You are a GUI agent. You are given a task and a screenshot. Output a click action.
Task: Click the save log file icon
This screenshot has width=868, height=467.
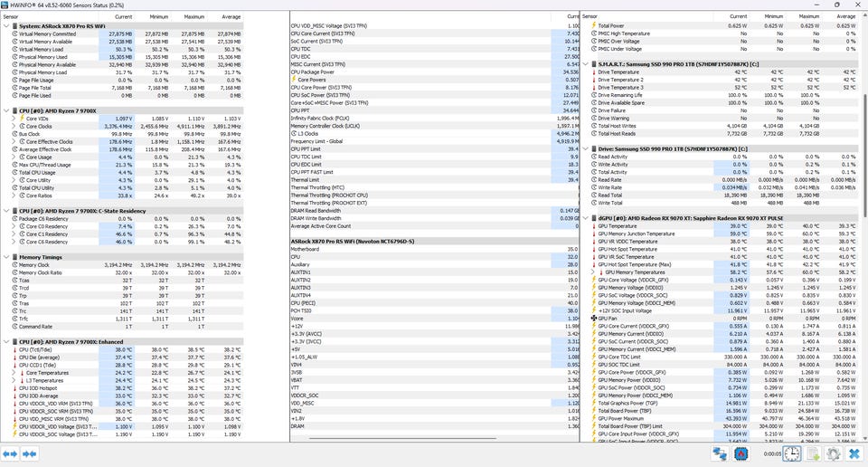point(813,454)
